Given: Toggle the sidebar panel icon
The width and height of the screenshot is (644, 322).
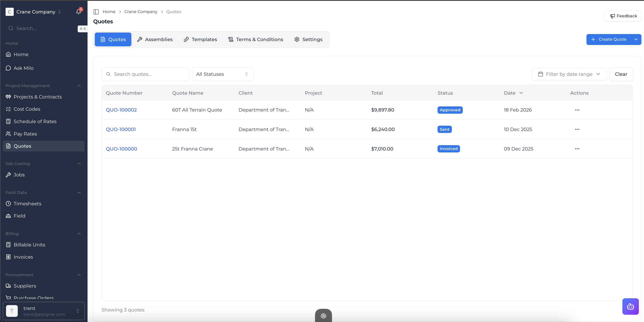Looking at the screenshot, I should (96, 12).
